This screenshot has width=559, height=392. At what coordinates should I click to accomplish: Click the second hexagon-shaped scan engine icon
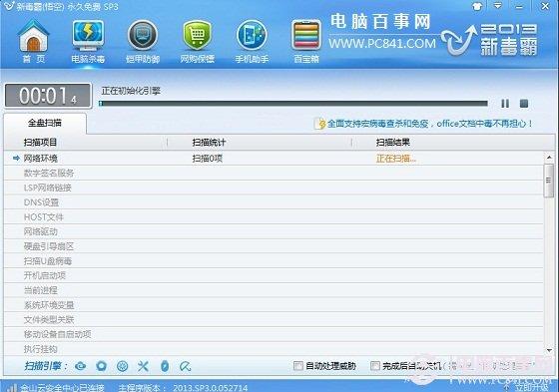click(x=102, y=366)
